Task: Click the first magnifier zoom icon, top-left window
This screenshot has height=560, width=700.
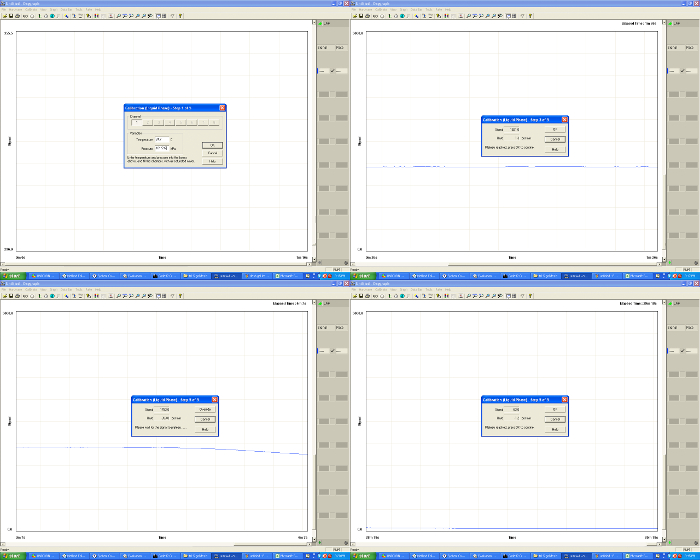Action: (x=118, y=16)
